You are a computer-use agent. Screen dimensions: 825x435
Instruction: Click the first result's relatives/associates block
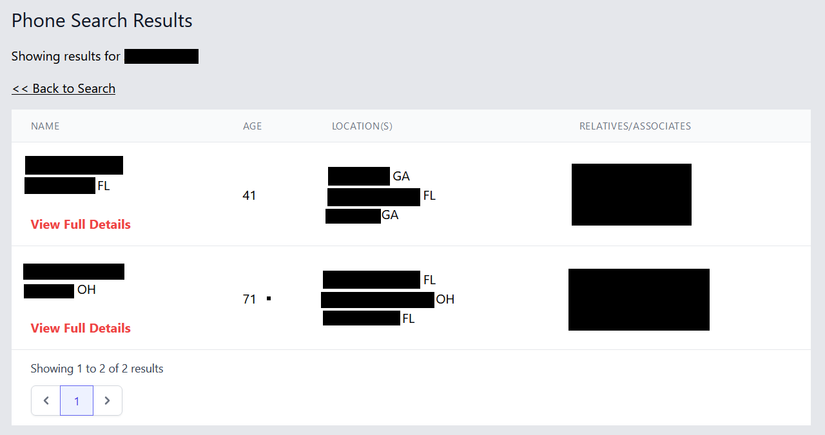631,194
